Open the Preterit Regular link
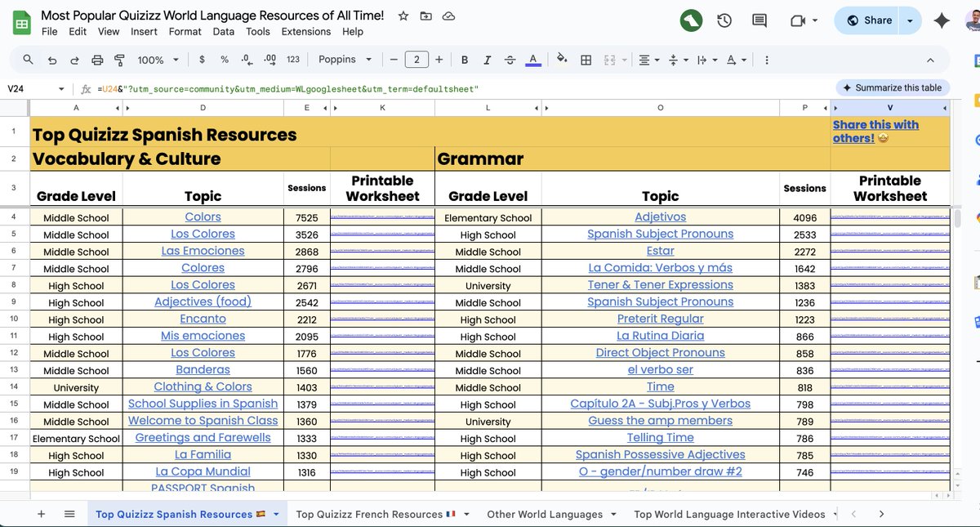 click(x=660, y=319)
